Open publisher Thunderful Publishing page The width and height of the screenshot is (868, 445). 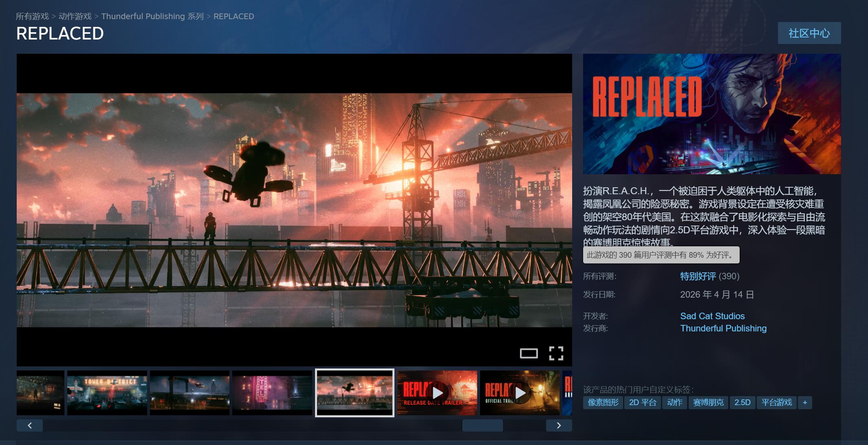[x=723, y=328]
